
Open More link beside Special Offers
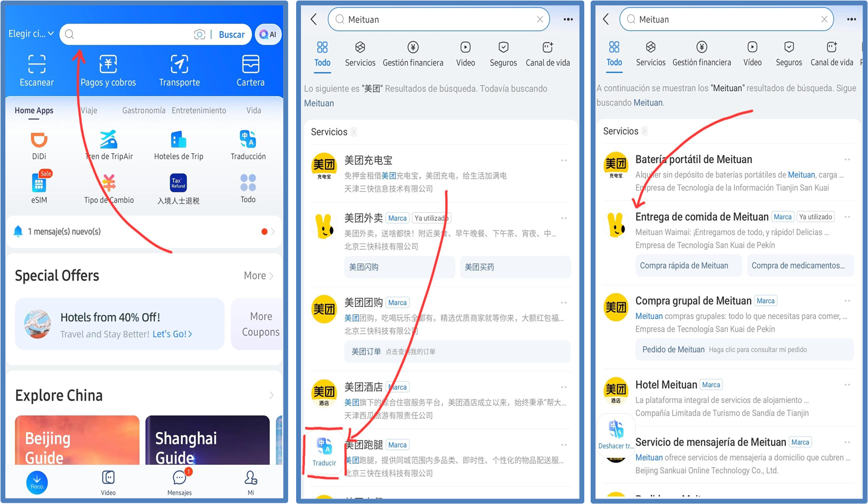click(x=259, y=276)
